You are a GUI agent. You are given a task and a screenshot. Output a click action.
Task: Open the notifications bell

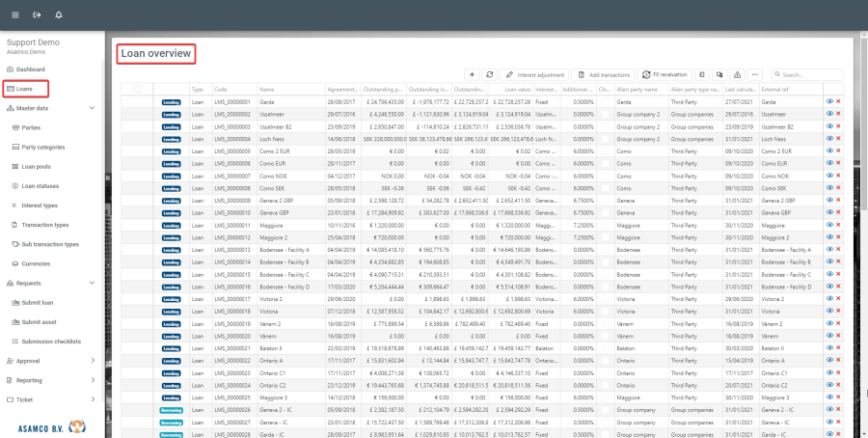59,15
